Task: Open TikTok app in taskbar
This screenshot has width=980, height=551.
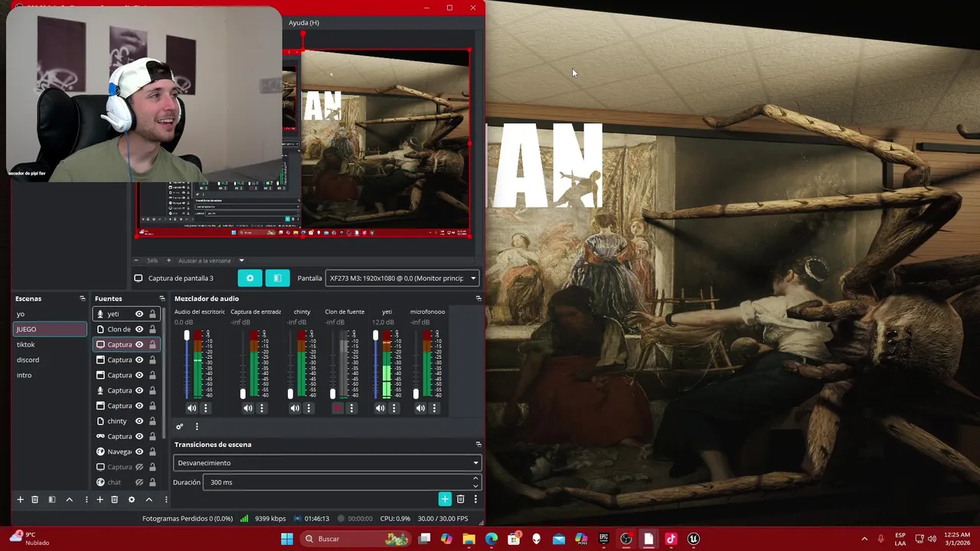Action: point(671,539)
